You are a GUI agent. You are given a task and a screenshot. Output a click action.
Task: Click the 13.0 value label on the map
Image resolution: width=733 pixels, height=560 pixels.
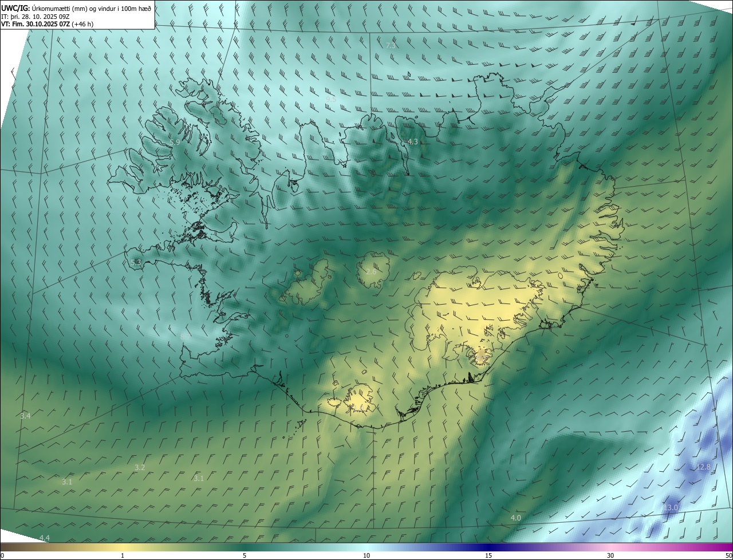click(x=671, y=507)
